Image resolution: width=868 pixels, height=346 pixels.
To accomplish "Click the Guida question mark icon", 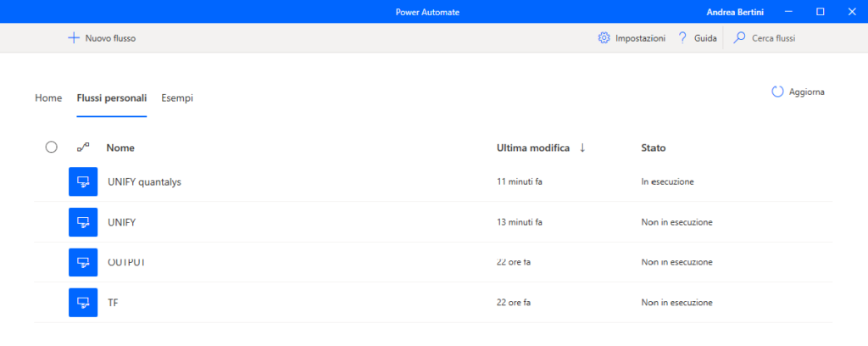I will click(x=682, y=38).
